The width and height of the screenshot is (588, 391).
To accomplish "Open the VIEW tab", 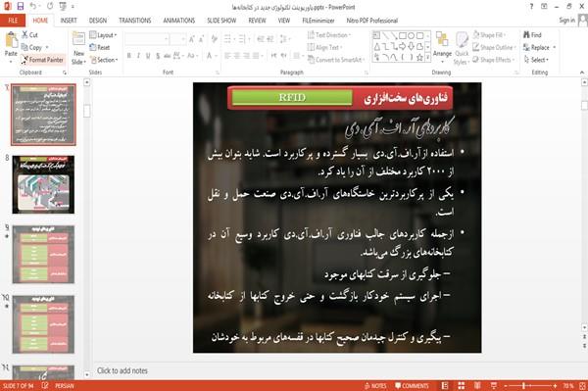I will point(284,21).
